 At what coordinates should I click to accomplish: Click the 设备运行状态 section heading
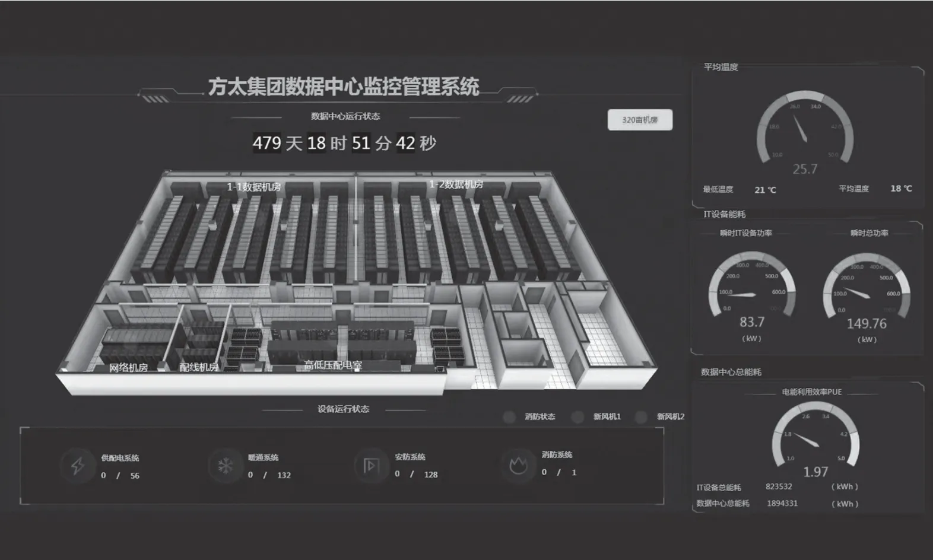(x=343, y=409)
